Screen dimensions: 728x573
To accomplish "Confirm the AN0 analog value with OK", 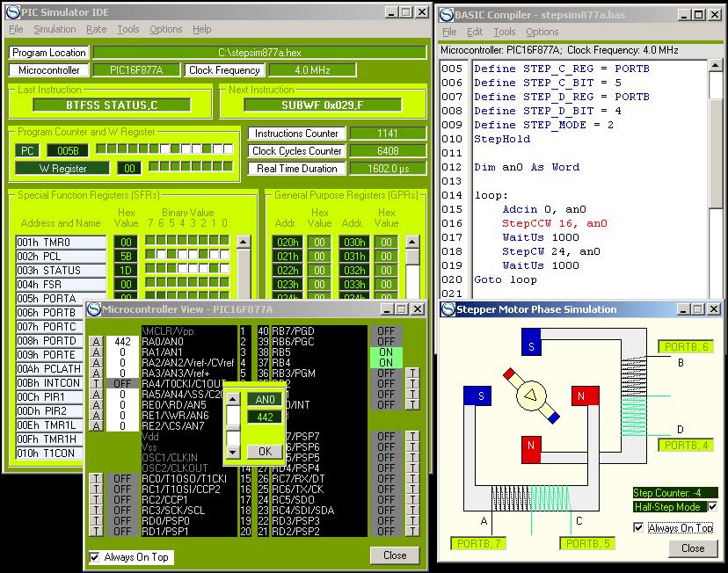I will coord(265,452).
